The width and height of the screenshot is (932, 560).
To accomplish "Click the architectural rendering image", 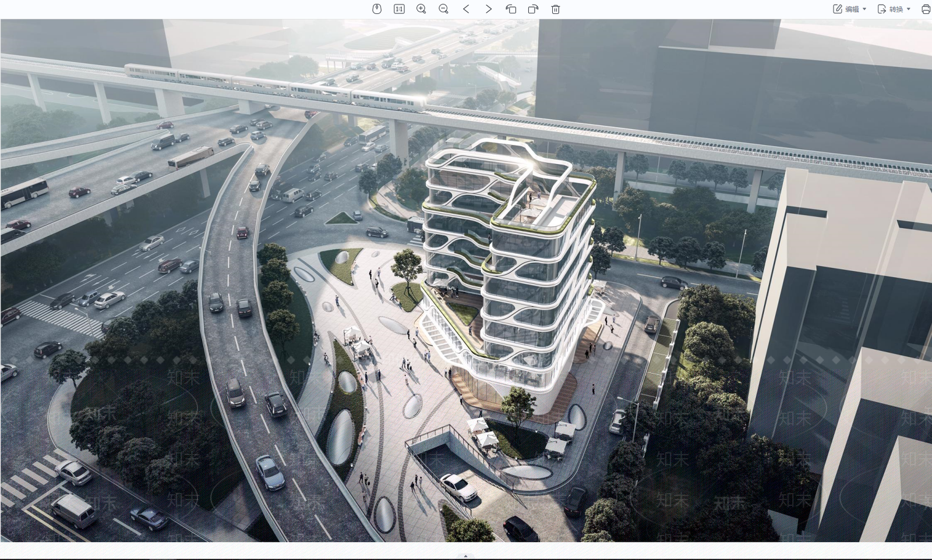I will pyautogui.click(x=466, y=281).
